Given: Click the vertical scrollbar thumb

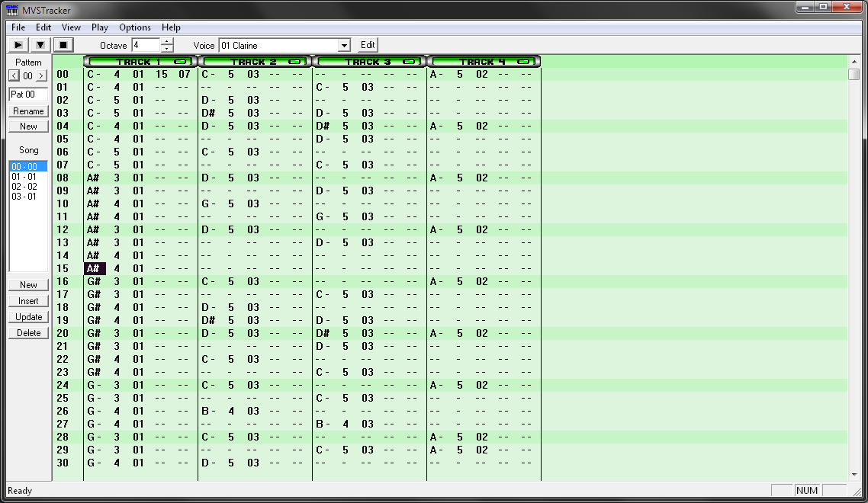Looking at the screenshot, I should coord(854,74).
